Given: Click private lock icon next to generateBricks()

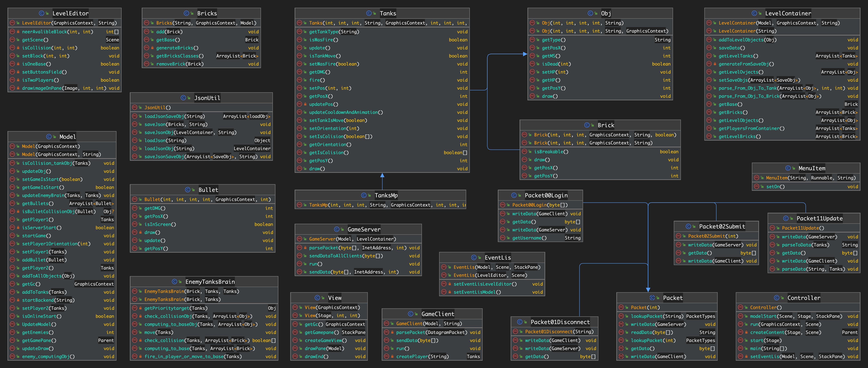Looking at the screenshot, I should point(152,48).
